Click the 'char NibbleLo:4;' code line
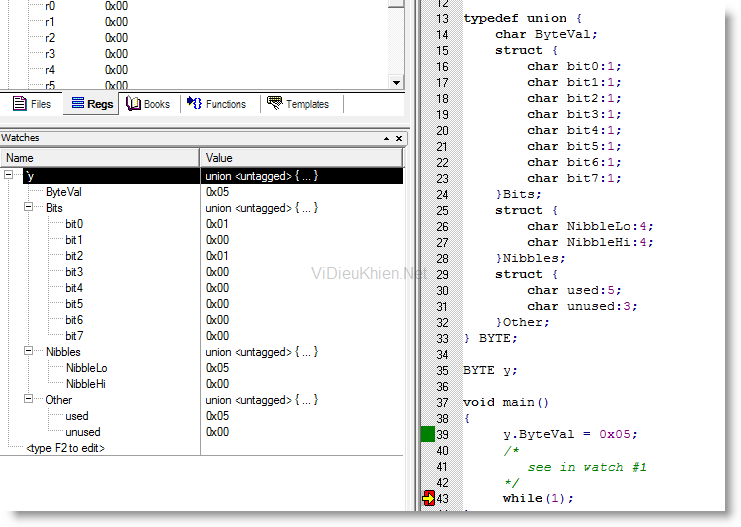The width and height of the screenshot is (741, 527). click(590, 226)
